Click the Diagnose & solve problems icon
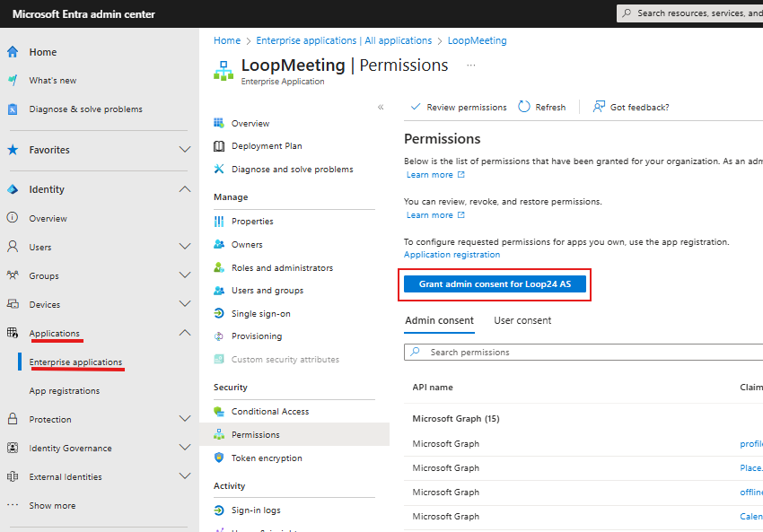The height and width of the screenshot is (532, 763). tap(13, 109)
